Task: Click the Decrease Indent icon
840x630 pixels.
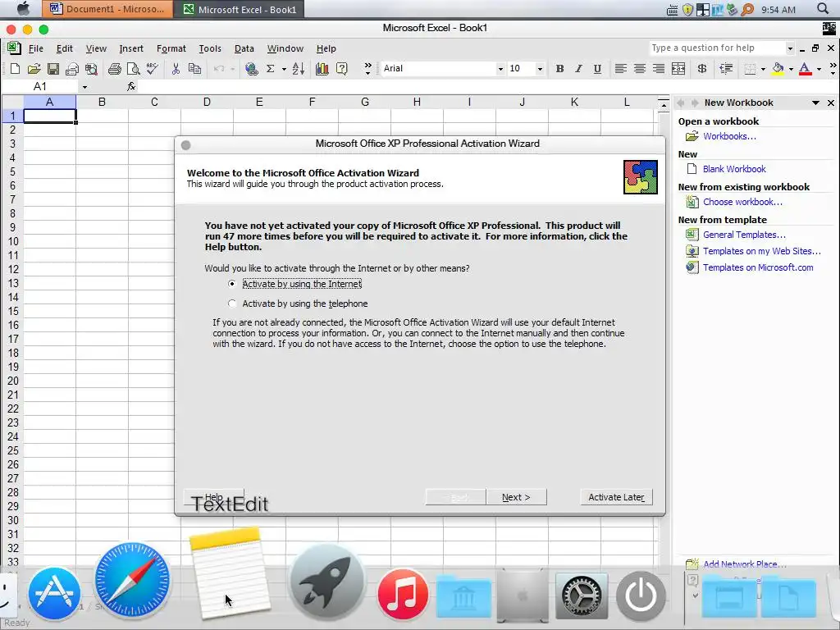Action: click(726, 69)
